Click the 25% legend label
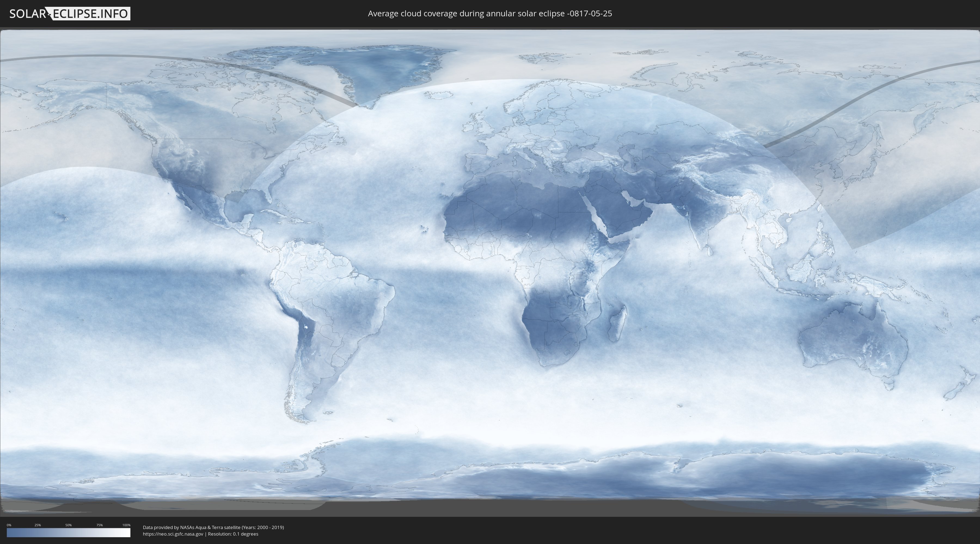This screenshot has height=544, width=980. tap(38, 525)
